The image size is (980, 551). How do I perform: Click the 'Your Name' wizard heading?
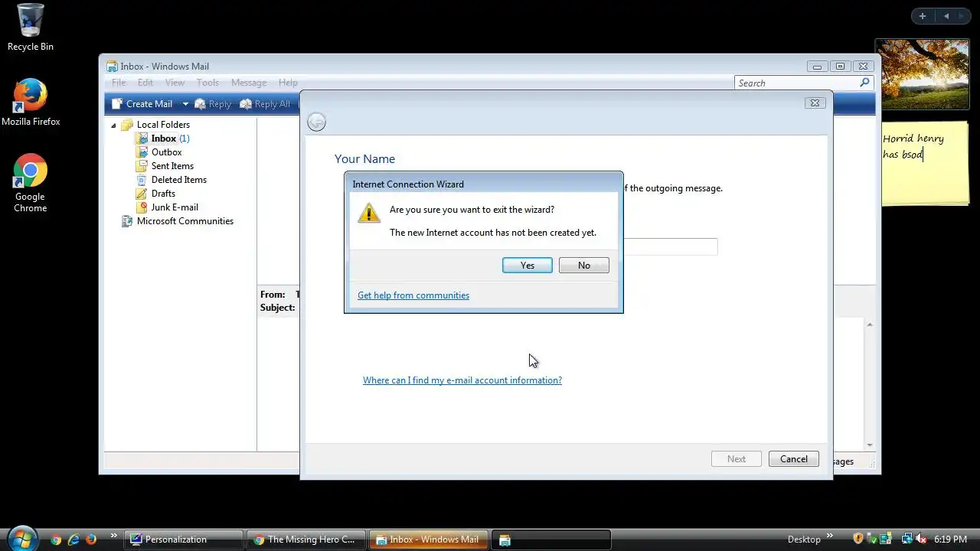pos(364,159)
